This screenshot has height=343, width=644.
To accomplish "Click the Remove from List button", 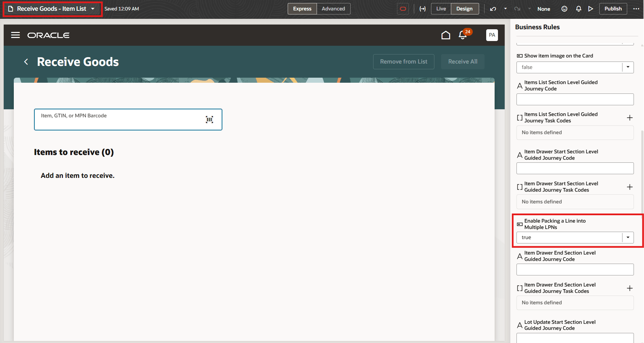I will click(403, 62).
